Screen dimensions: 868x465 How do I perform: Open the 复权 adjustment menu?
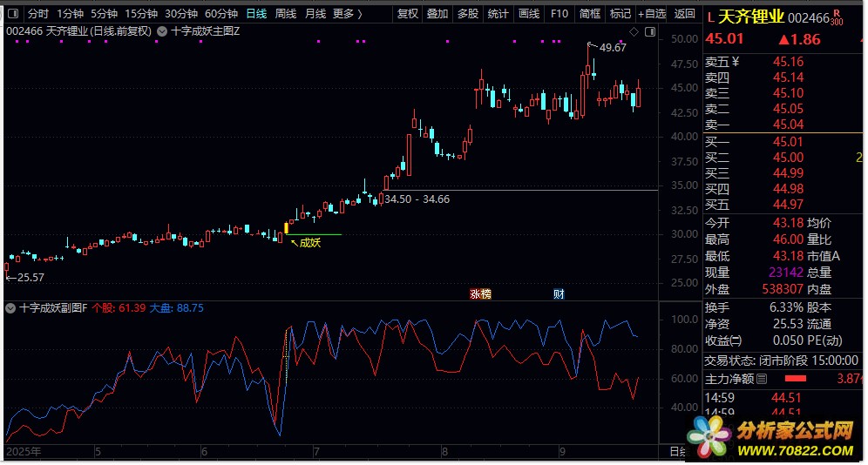[408, 13]
